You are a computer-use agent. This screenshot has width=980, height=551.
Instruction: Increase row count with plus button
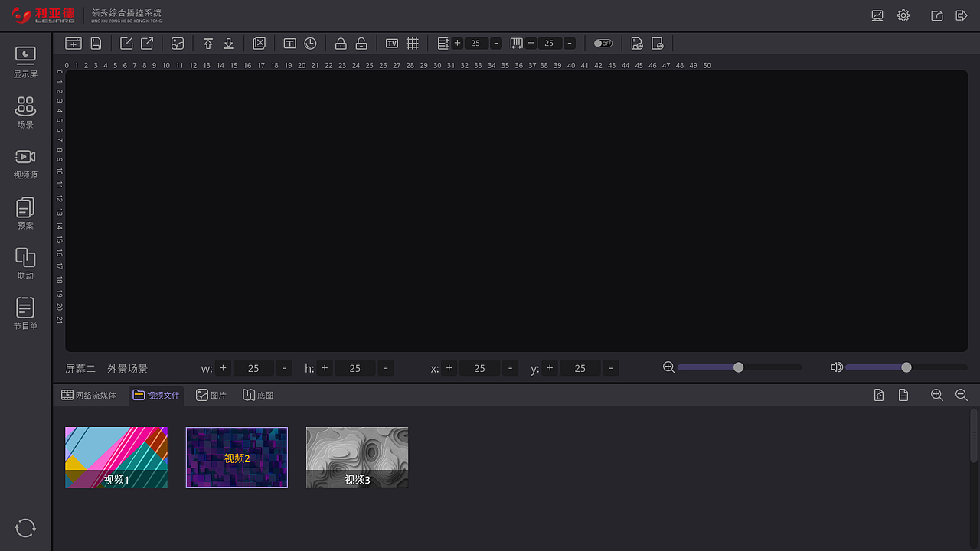click(x=457, y=44)
